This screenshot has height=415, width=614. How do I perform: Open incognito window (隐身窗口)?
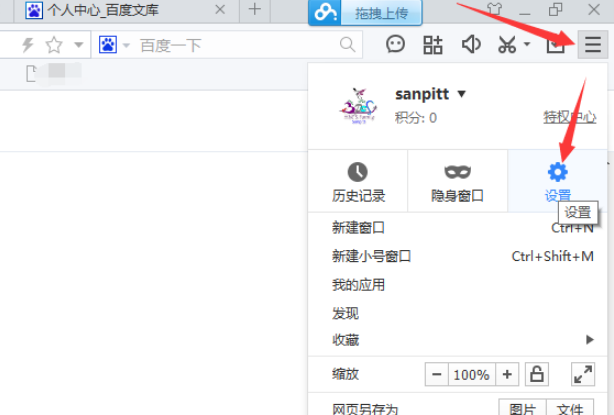point(457,182)
